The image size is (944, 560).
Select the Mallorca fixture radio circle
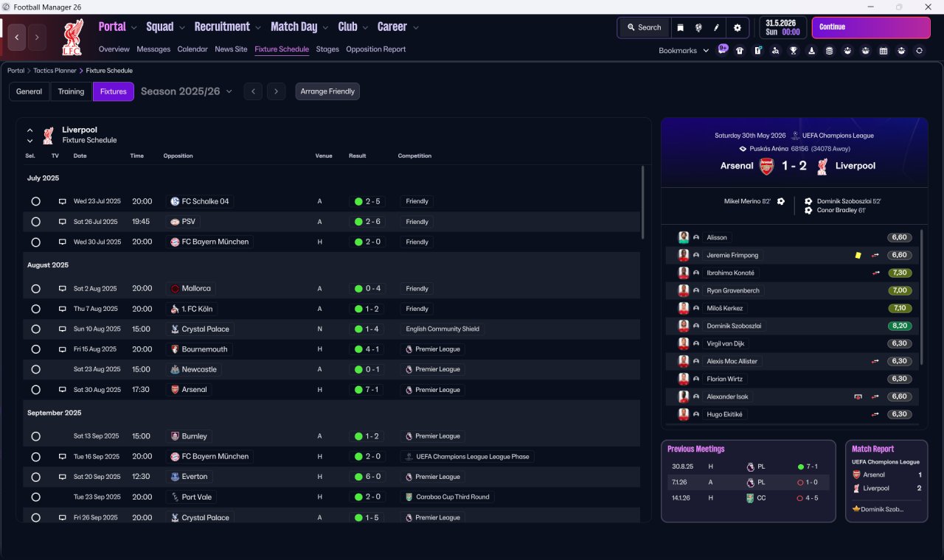(x=35, y=289)
